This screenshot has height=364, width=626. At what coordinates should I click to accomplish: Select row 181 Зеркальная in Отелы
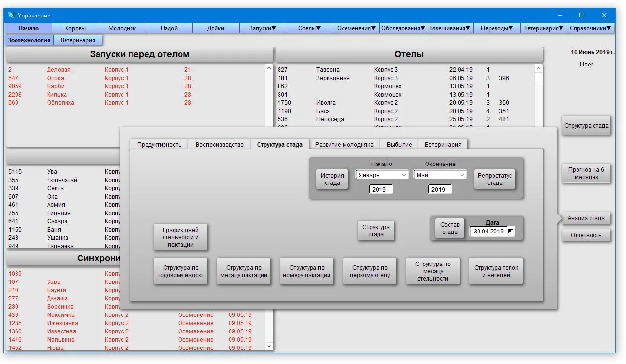(x=405, y=78)
